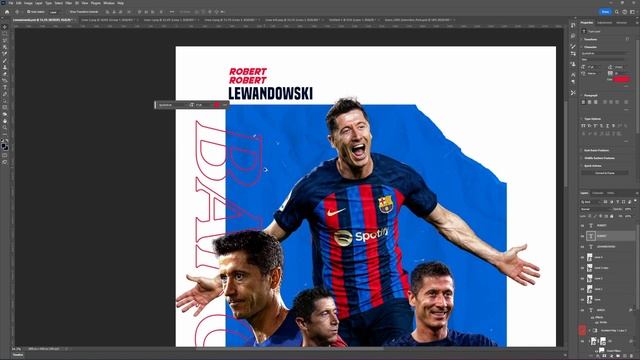
Task: Open the Window menu
Action: tap(109, 3)
